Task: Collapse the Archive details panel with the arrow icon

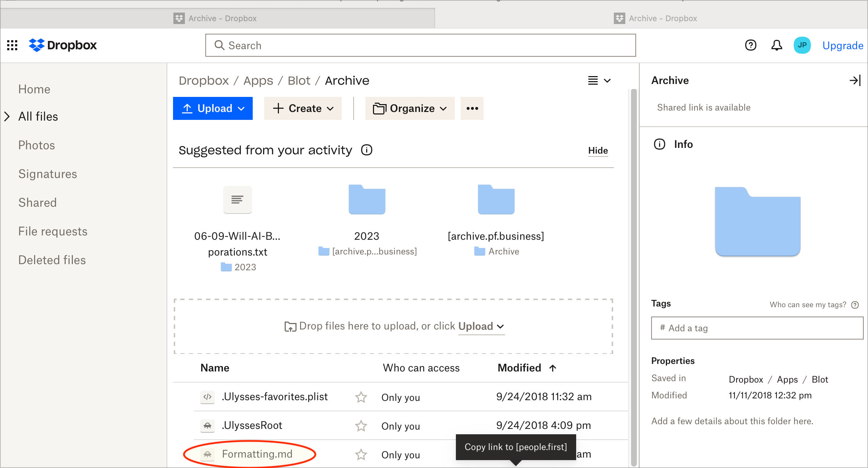Action: (855, 80)
